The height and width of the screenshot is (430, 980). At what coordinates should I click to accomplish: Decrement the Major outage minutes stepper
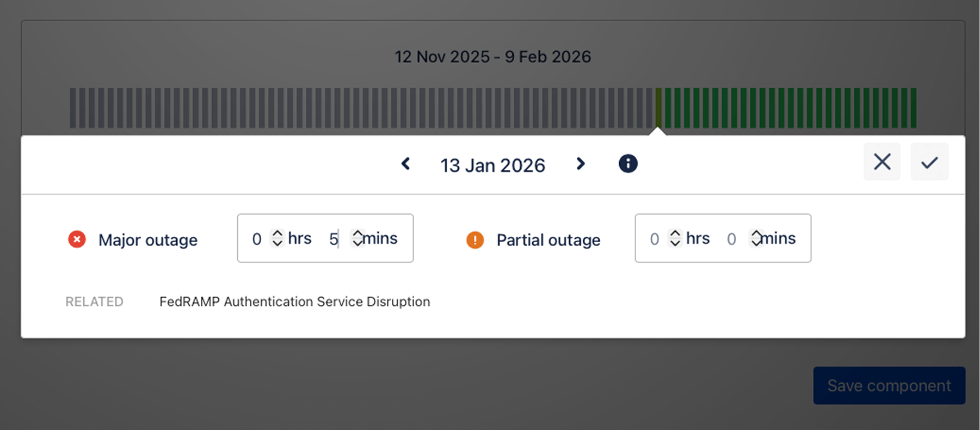pyautogui.click(x=358, y=244)
